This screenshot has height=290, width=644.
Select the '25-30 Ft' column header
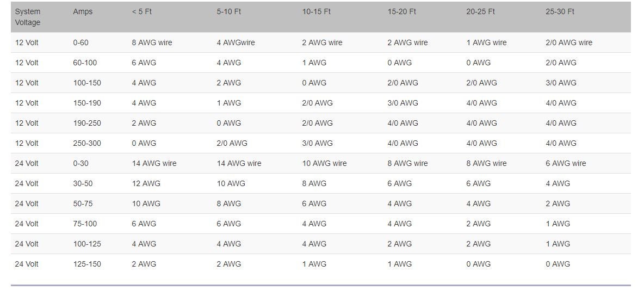560,11
